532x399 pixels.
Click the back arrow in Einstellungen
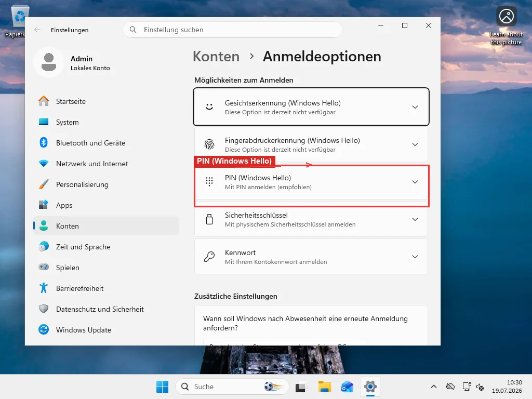point(37,30)
